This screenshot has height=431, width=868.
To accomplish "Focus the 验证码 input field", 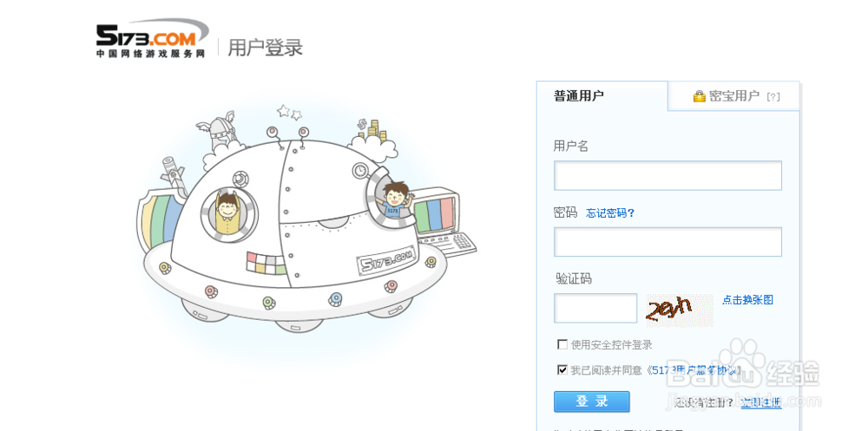I will [595, 308].
